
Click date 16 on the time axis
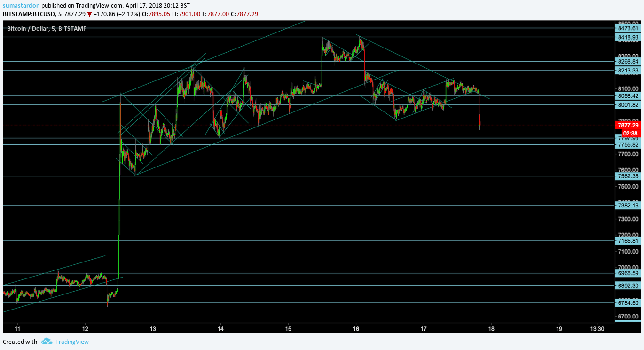click(356, 328)
